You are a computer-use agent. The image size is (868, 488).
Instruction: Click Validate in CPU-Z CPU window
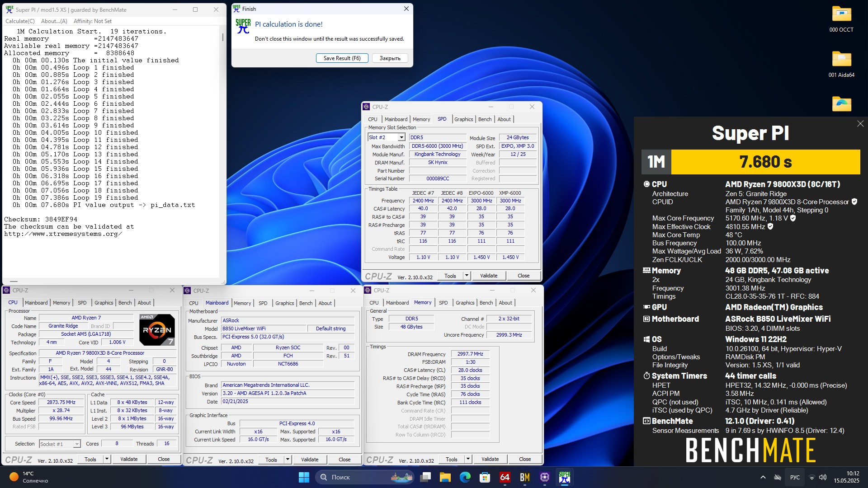tap(129, 459)
